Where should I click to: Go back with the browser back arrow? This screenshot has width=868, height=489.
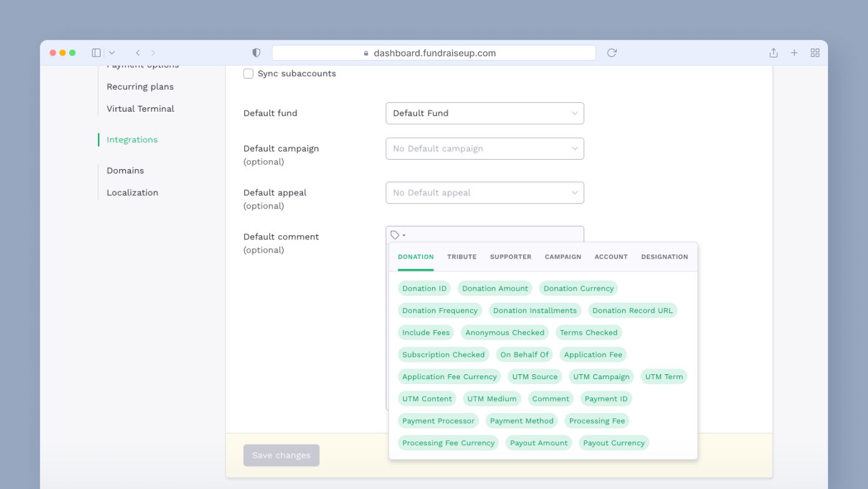click(x=138, y=53)
